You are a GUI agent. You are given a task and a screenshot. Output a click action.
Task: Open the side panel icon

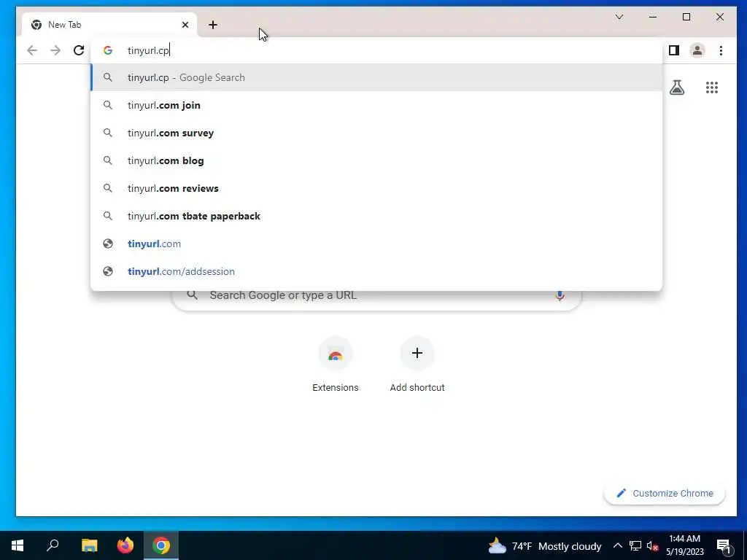(x=673, y=50)
